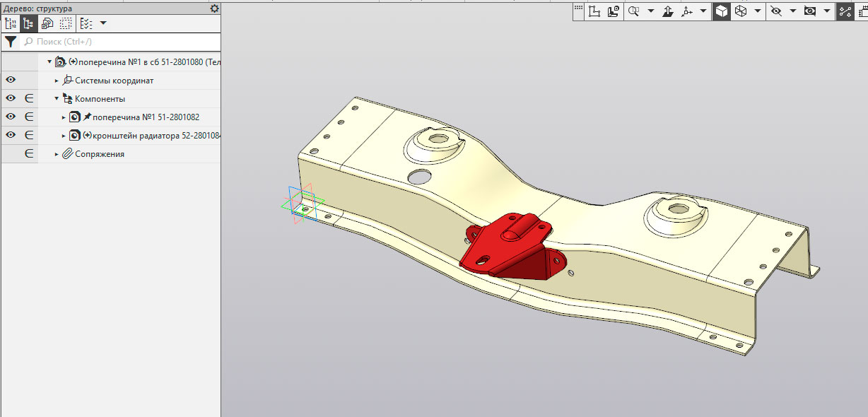868x417 pixels.
Task: Click the L-shaped sketch orientation icon
Action: point(594,11)
